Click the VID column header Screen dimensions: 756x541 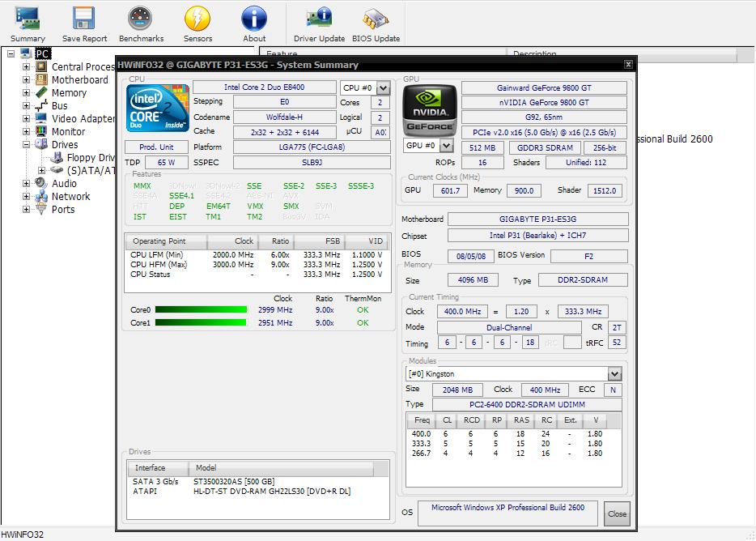coord(367,241)
